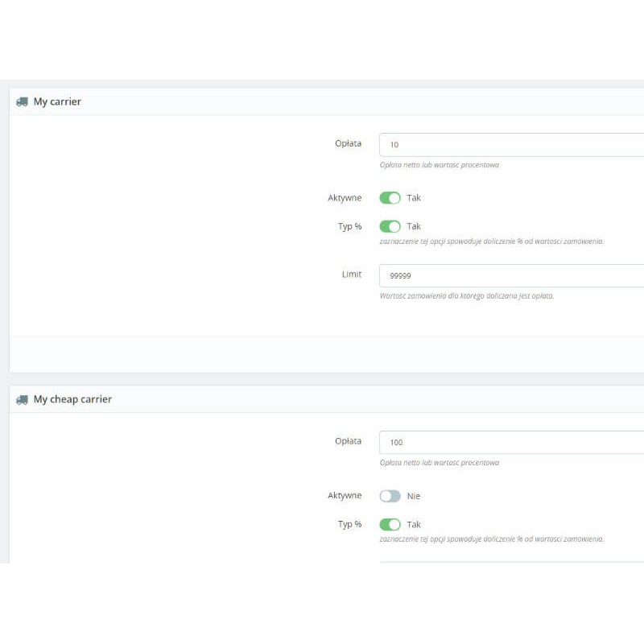Disable the Aktywne toggle for My carrier
Screen dimensions: 644x644
[390, 198]
